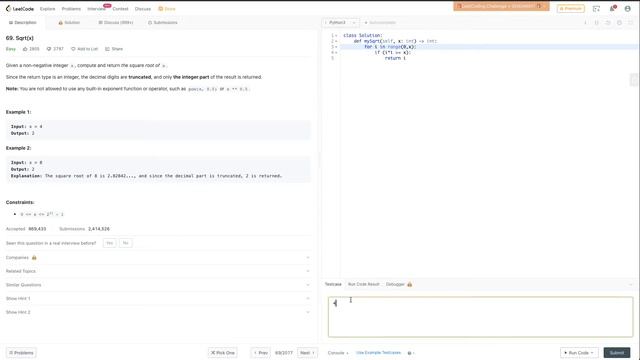Select No for seen in interview
Image resolution: width=640 pixels, height=360 pixels.
coord(125,243)
